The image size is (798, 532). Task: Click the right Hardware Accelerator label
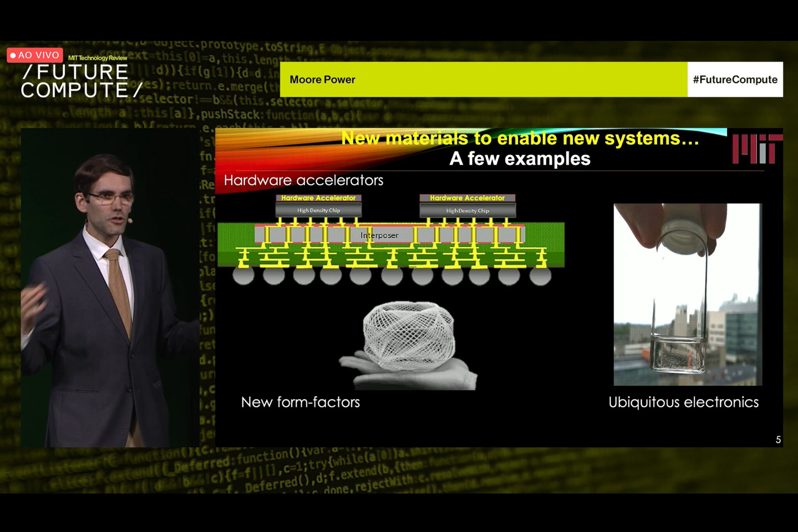pos(467,198)
